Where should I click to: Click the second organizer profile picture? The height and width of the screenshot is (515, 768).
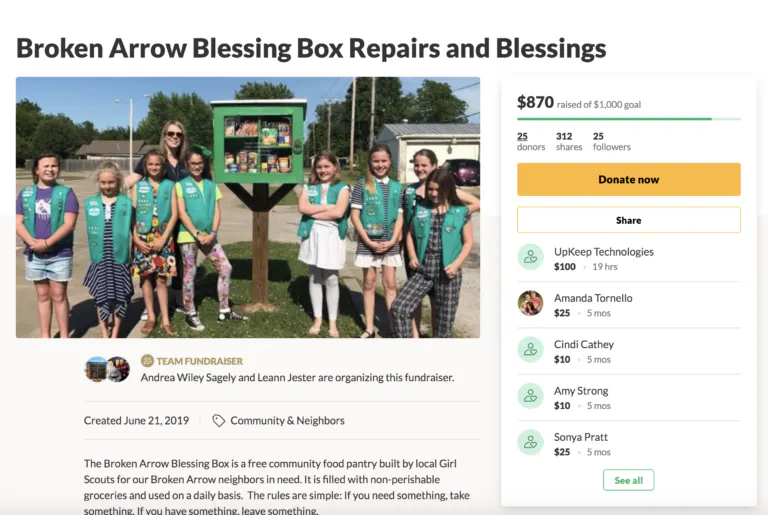[x=119, y=369]
